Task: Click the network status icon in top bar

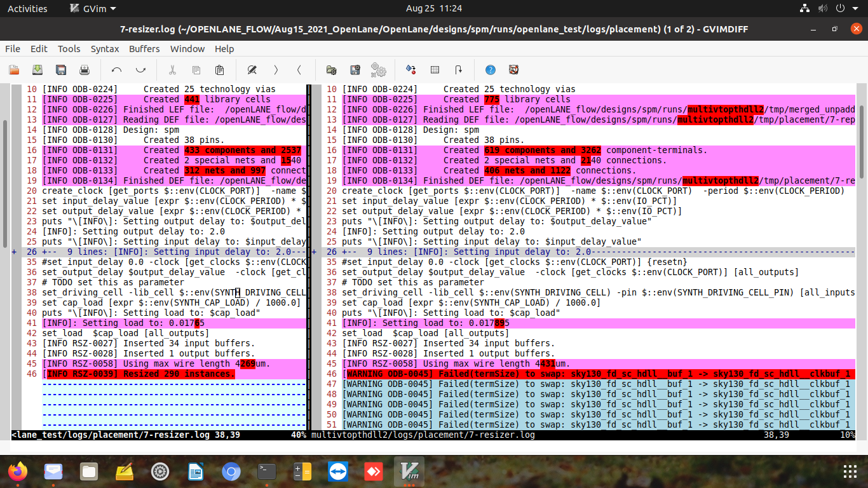Action: 804,9
